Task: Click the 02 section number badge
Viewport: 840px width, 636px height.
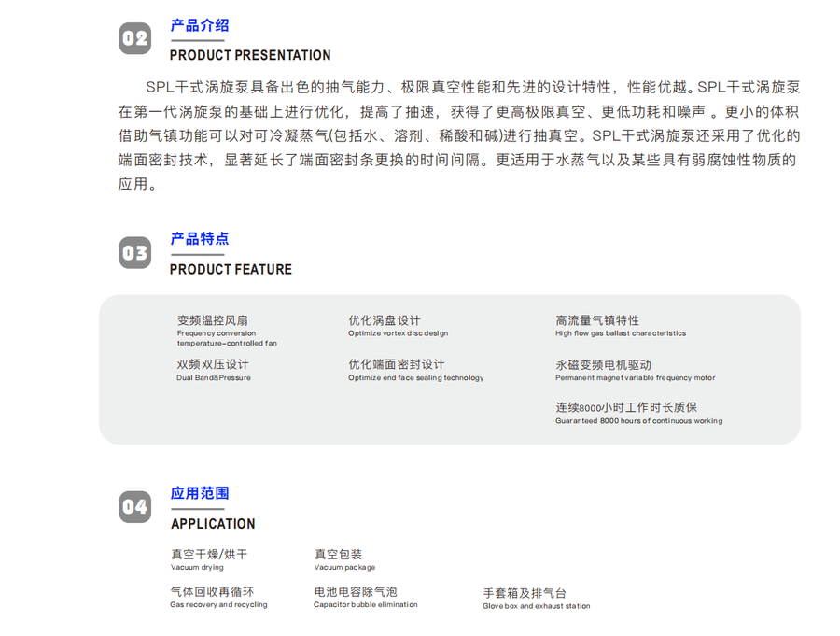Action: pyautogui.click(x=135, y=38)
